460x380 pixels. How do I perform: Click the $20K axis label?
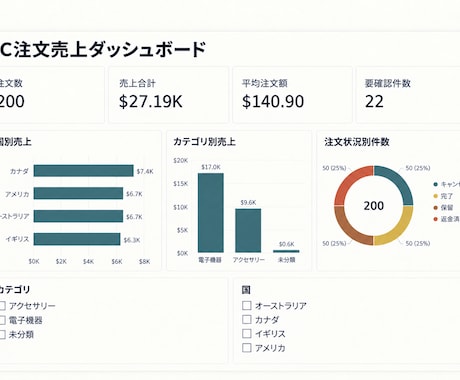181,161
